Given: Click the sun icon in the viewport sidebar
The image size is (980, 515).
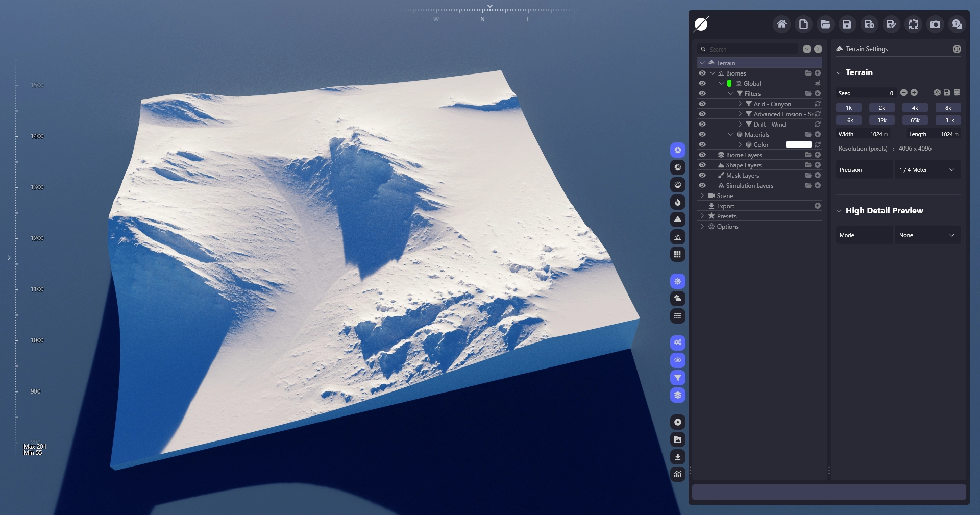Looking at the screenshot, I should 678,281.
